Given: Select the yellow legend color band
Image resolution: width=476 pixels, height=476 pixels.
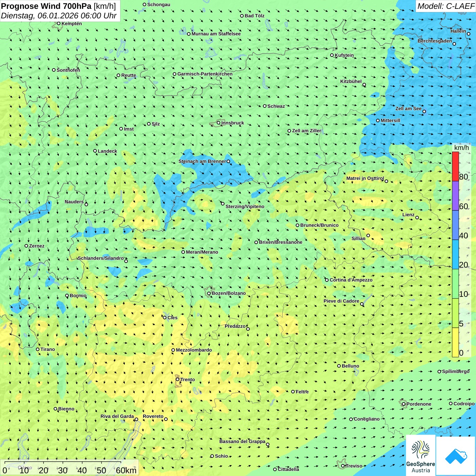Looking at the screenshot, I should (455, 342).
